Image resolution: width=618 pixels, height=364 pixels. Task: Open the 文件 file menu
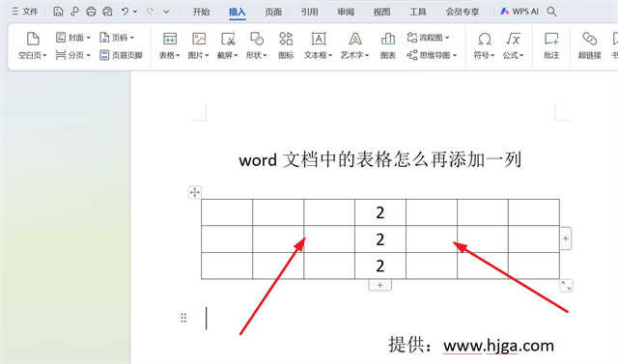(25, 12)
